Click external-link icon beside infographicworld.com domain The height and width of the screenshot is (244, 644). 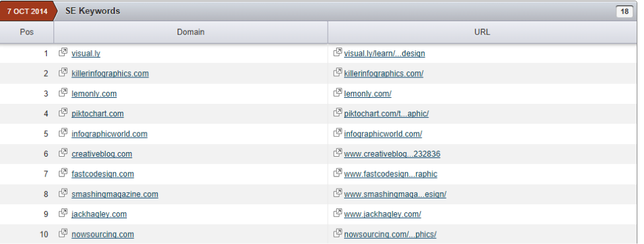pyautogui.click(x=63, y=132)
